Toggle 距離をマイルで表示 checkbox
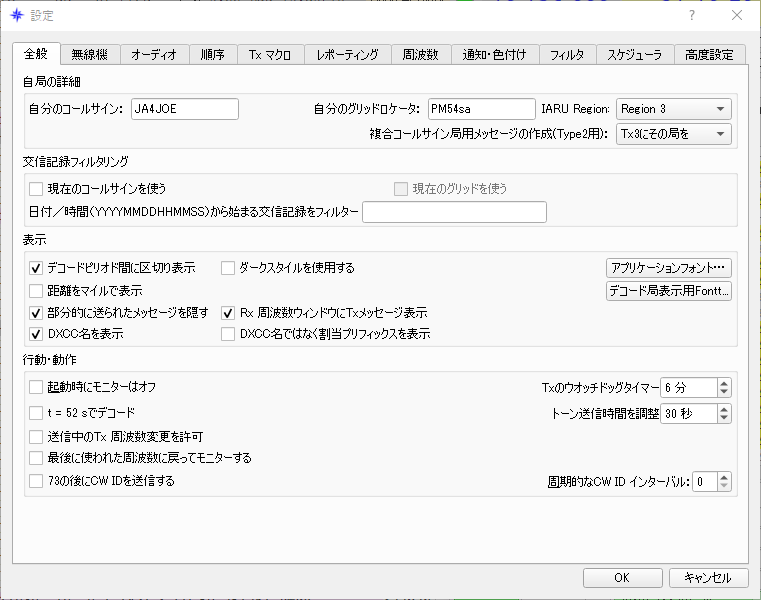Image resolution: width=761 pixels, height=600 pixels. coord(36,291)
